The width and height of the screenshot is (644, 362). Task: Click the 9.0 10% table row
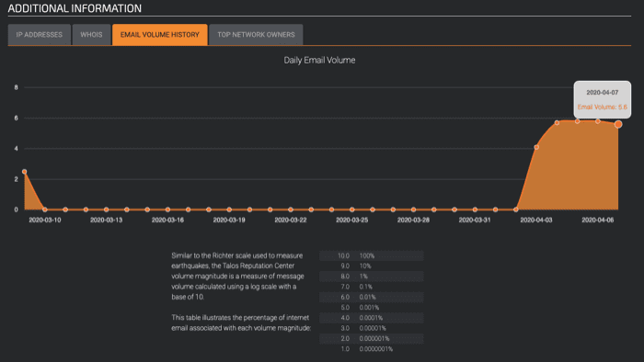[x=372, y=266]
